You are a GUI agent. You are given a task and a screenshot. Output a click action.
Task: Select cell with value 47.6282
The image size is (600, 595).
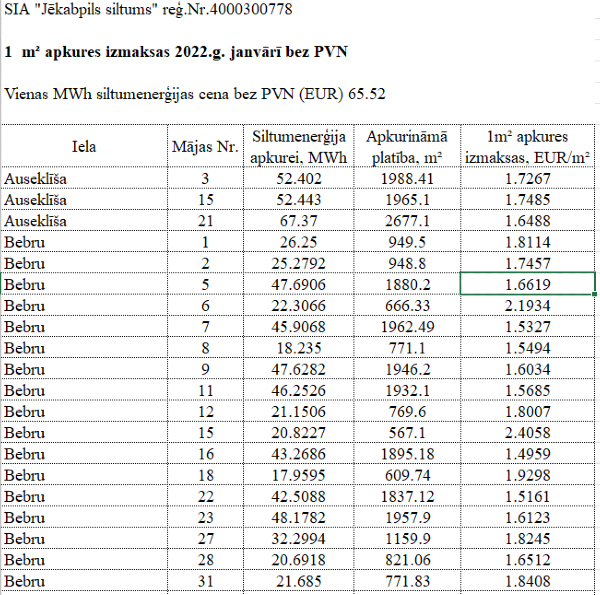(x=298, y=369)
